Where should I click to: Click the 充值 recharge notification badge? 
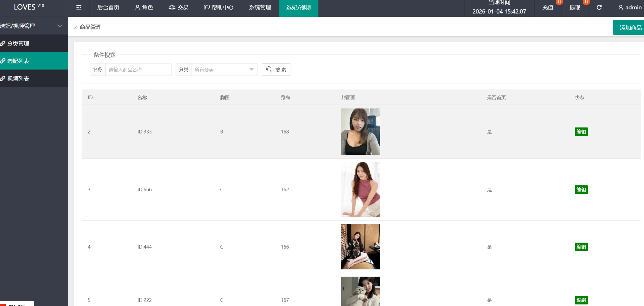pyautogui.click(x=559, y=2)
